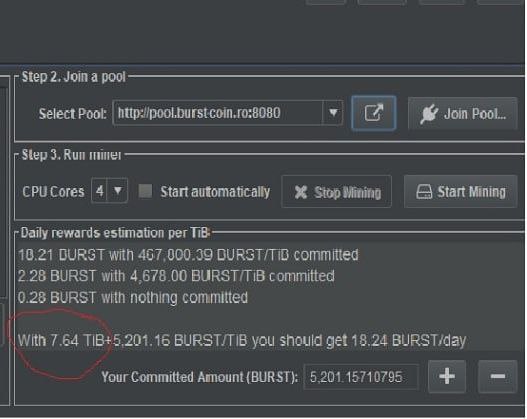Click the Stop Mining button
The height and width of the screenshot is (419, 527).
click(336, 192)
